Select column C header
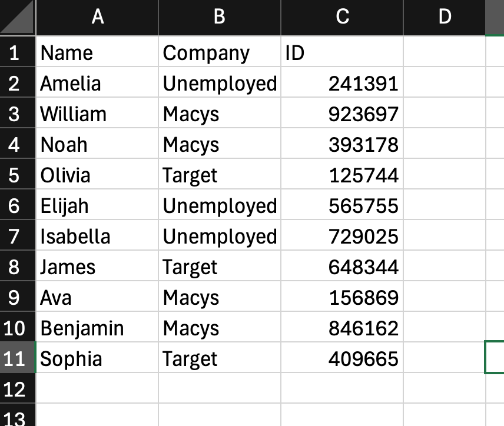 tap(341, 17)
